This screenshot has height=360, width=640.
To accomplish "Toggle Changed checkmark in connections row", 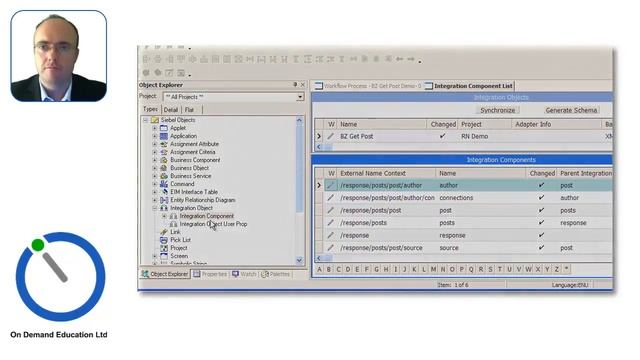I will [x=541, y=198].
